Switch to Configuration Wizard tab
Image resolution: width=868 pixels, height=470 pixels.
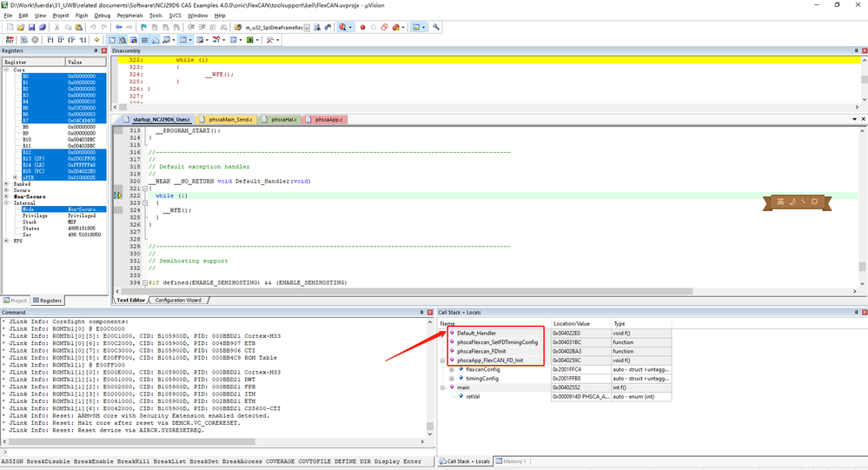click(178, 300)
